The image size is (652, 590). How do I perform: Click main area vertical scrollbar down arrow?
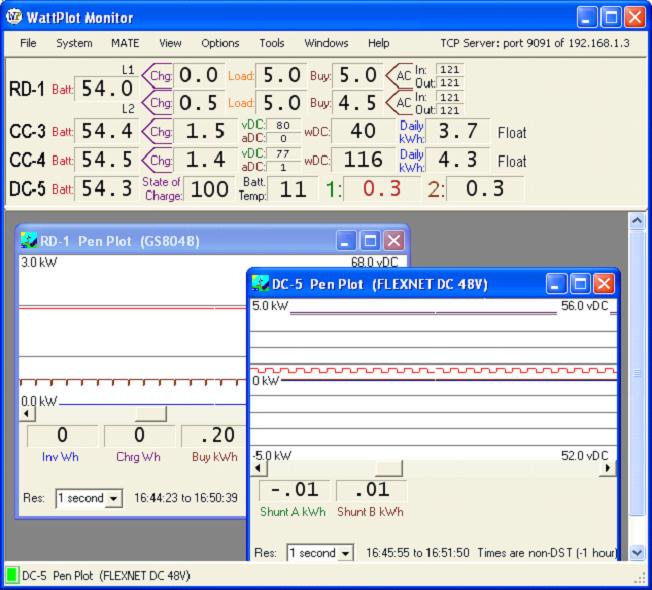[637, 553]
